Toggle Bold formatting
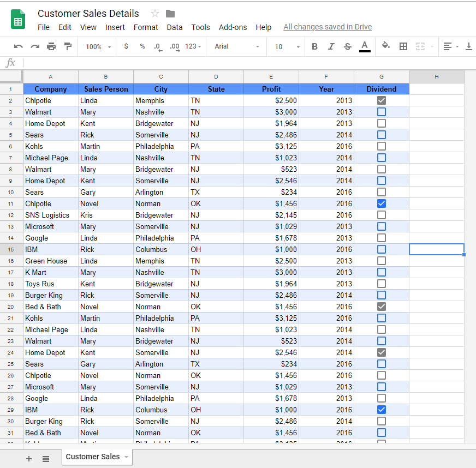This screenshot has height=468, width=476. (314, 46)
